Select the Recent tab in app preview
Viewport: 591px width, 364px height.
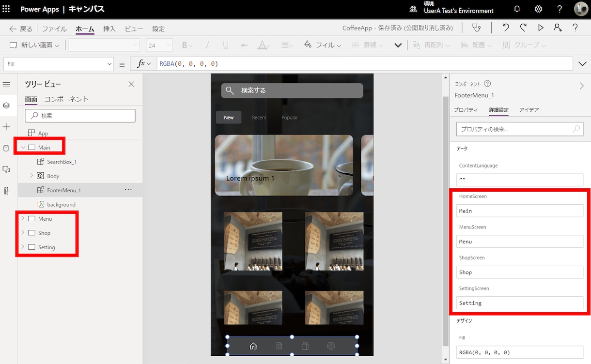(x=259, y=118)
